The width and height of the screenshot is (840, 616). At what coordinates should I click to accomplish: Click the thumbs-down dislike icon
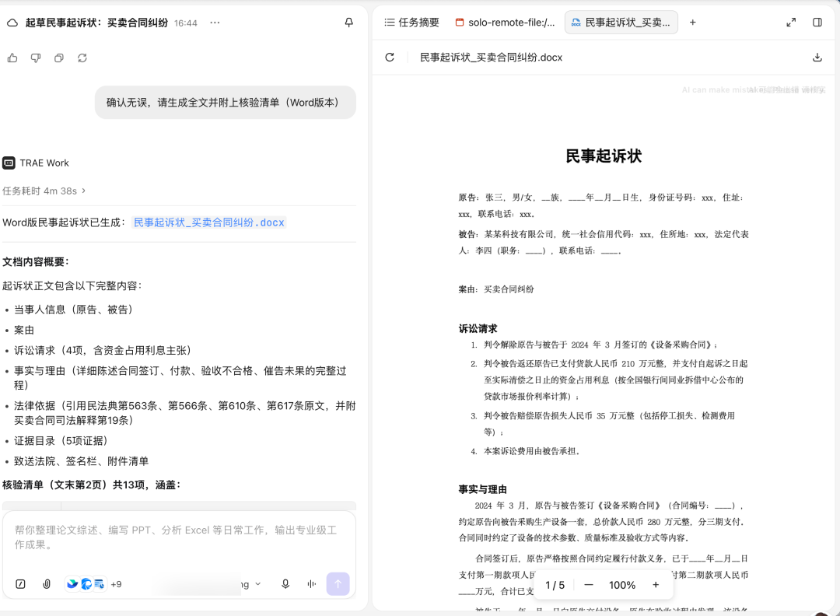click(x=36, y=58)
